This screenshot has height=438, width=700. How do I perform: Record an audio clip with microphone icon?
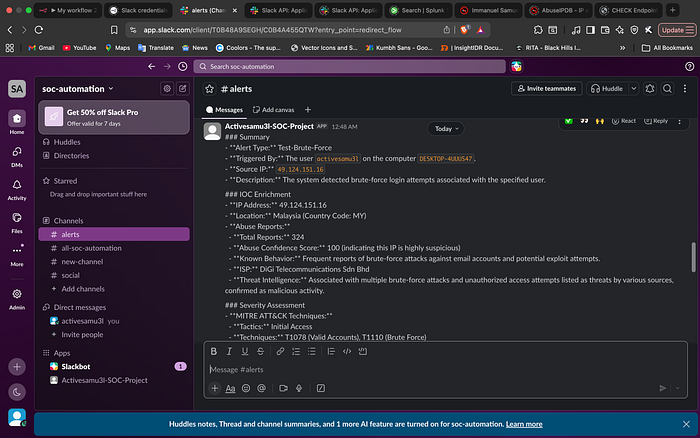click(299, 388)
